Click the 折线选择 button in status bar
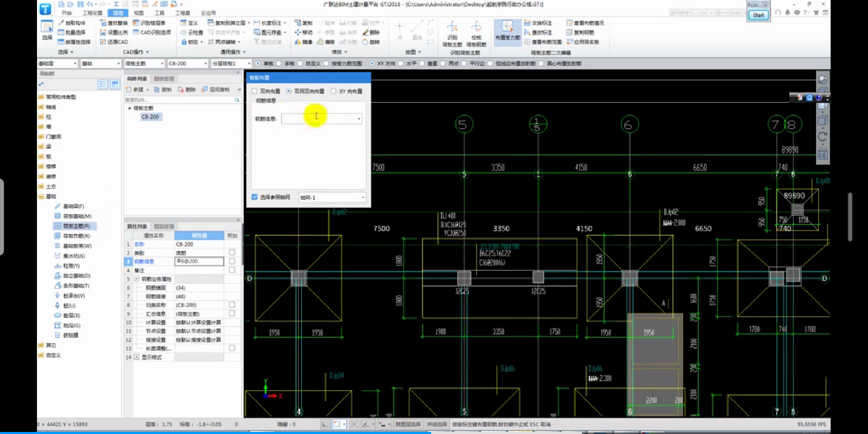Viewport: 868px width, 434px height. tap(437, 424)
